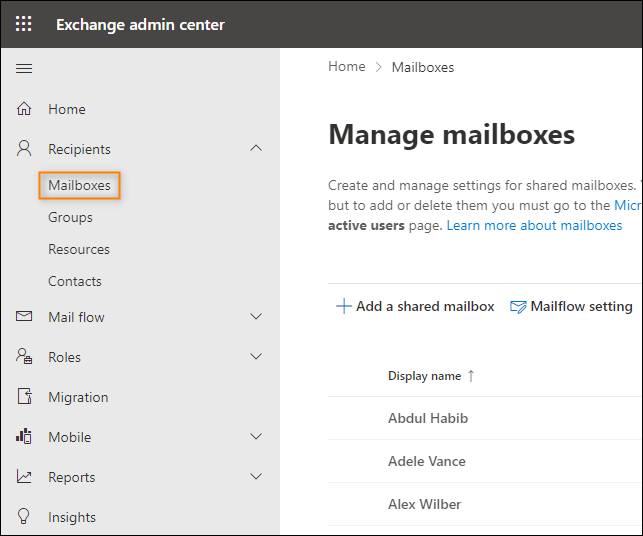Select the Abdul Habib mailbox row
Viewport: 643px width, 536px height.
tap(485, 418)
